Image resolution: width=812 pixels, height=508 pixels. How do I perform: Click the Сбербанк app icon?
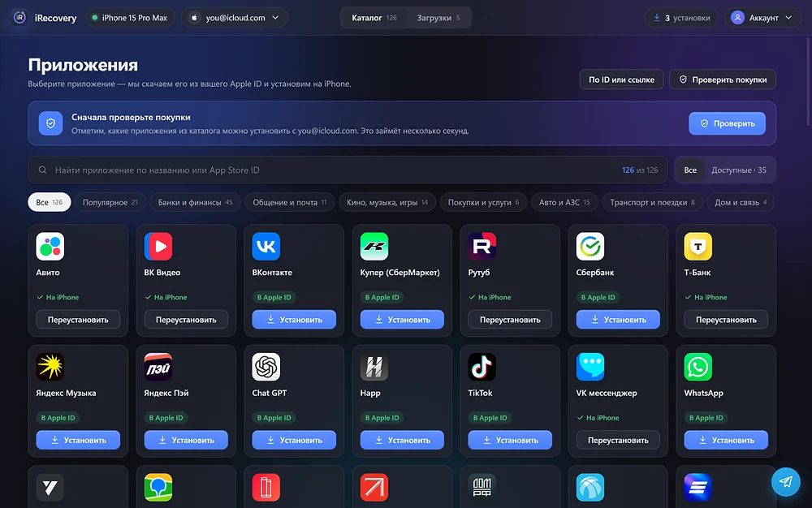pyautogui.click(x=590, y=246)
